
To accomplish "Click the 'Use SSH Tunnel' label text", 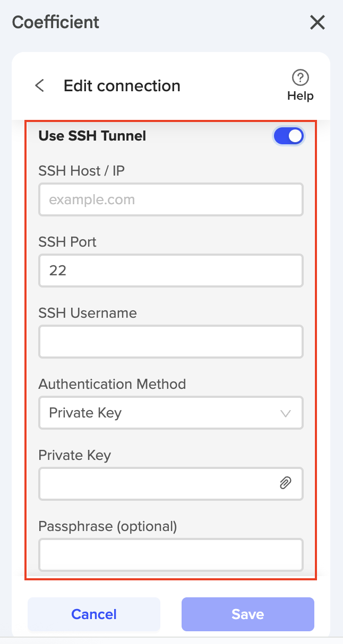I will click(x=92, y=136).
